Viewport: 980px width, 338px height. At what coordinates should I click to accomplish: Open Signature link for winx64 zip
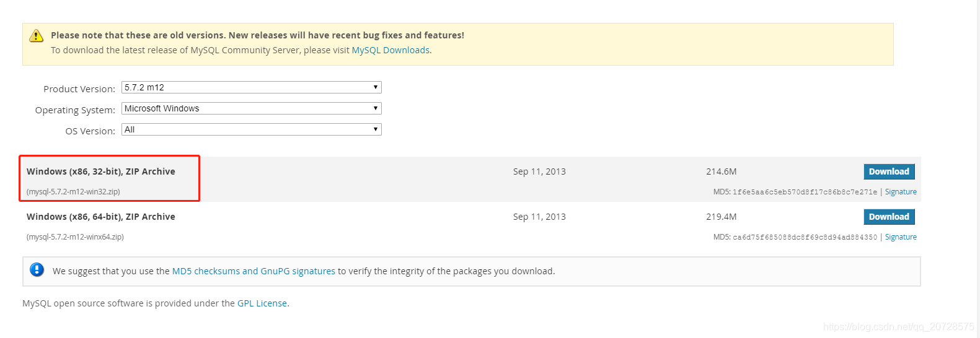(x=901, y=237)
